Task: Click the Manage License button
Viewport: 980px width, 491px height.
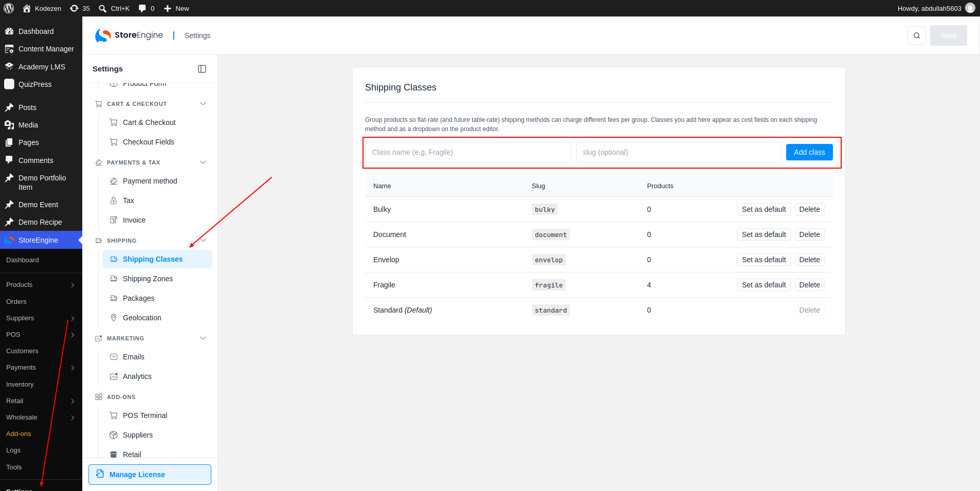Action: coord(150,475)
